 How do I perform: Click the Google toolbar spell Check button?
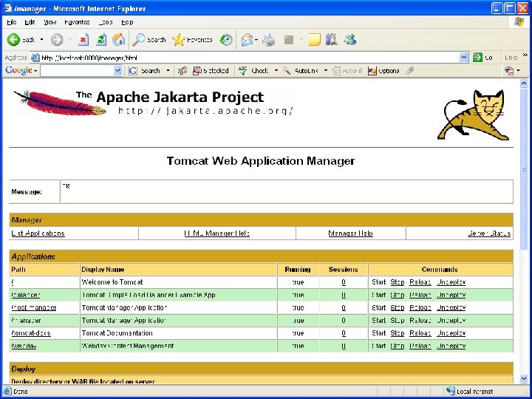[x=253, y=71]
